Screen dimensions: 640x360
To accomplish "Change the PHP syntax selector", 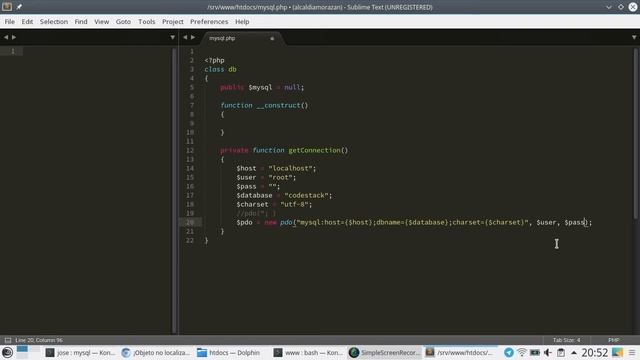I will click(x=613, y=340).
